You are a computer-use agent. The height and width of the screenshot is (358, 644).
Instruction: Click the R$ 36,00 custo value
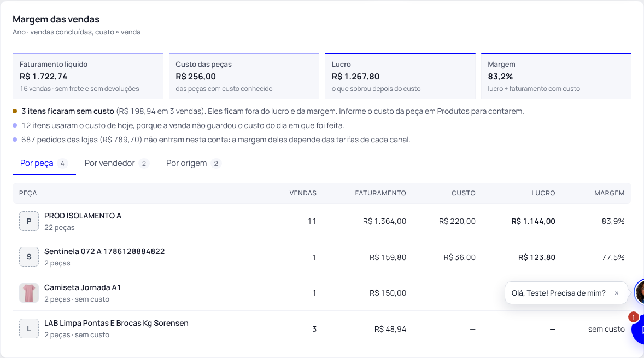(x=460, y=257)
